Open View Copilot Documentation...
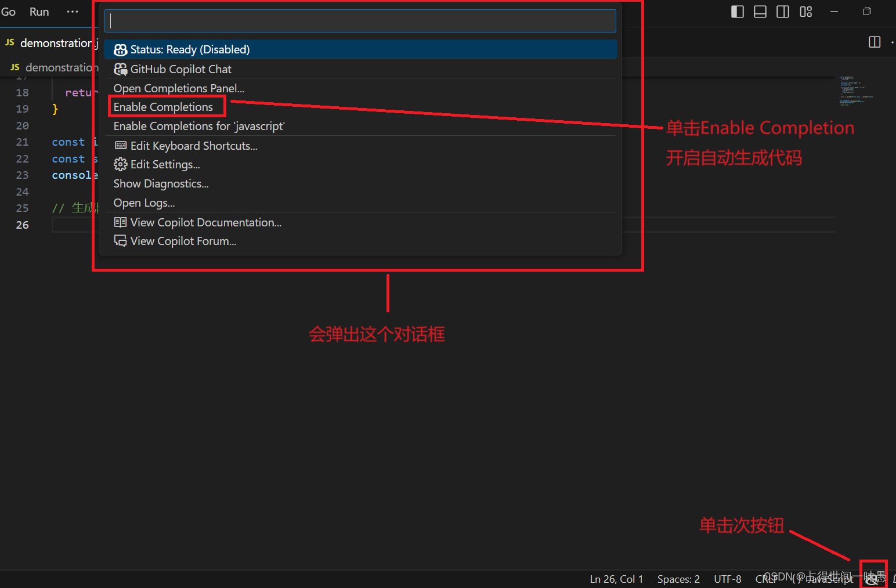 tap(360, 222)
